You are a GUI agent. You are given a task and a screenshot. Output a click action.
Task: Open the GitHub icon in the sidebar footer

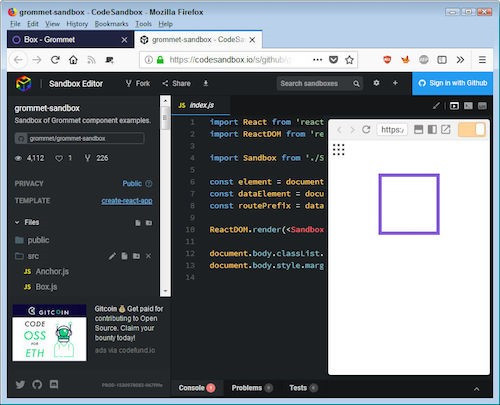[x=37, y=384]
